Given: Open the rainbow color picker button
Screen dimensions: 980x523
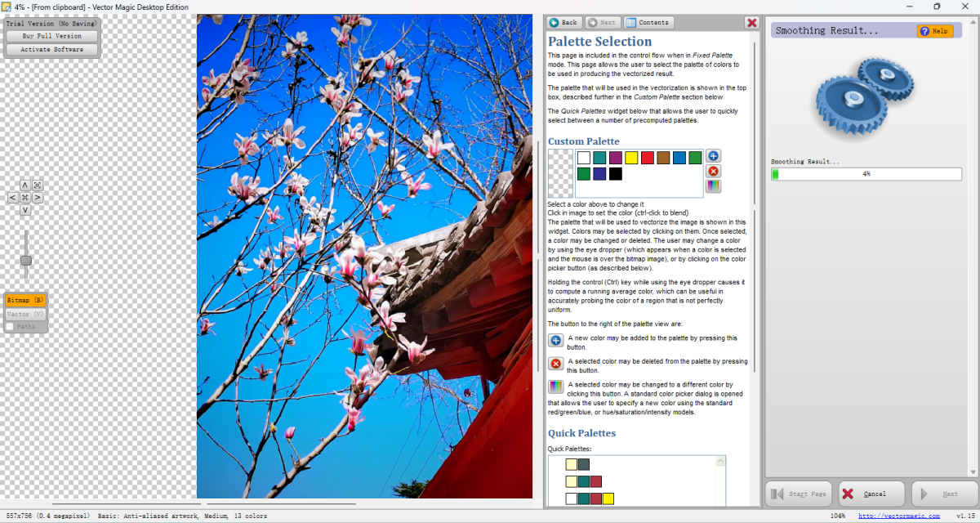Looking at the screenshot, I should pos(713,186).
